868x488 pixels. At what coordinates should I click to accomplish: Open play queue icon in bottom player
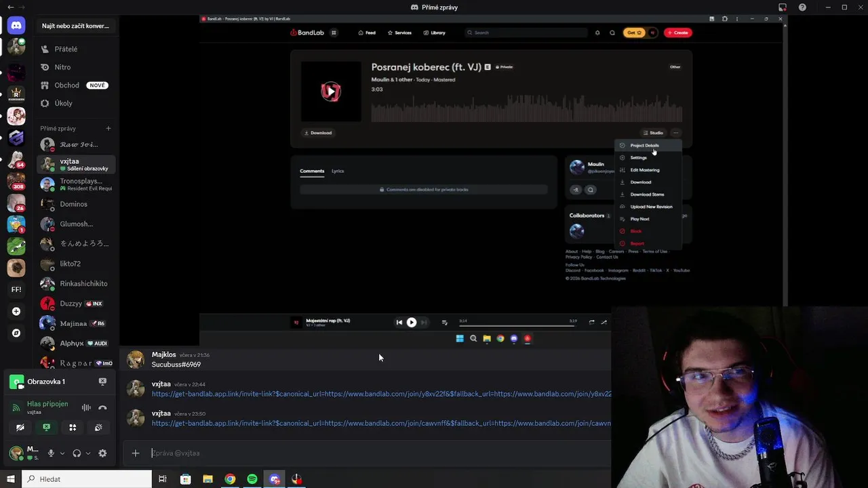coord(445,323)
